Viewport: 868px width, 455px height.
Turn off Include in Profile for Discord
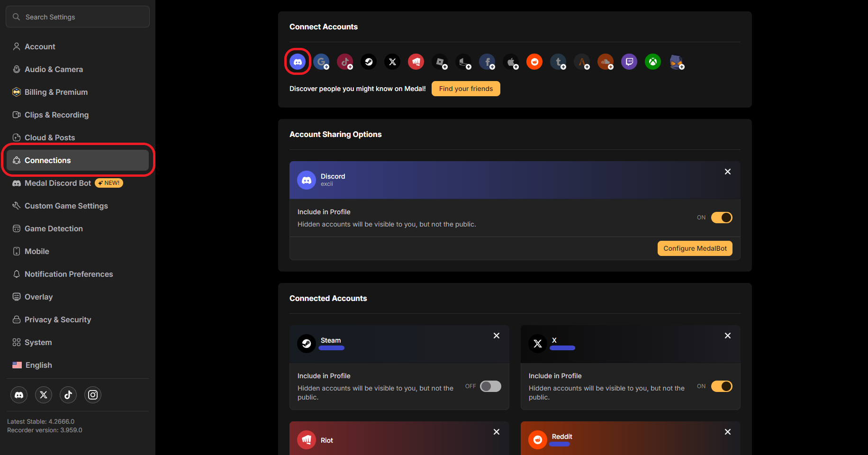721,218
